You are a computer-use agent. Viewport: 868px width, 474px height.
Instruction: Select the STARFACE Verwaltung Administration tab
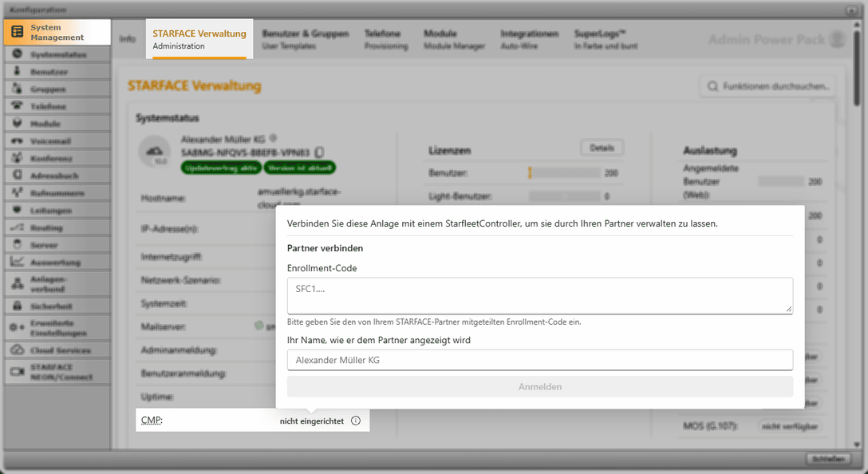[x=199, y=39]
